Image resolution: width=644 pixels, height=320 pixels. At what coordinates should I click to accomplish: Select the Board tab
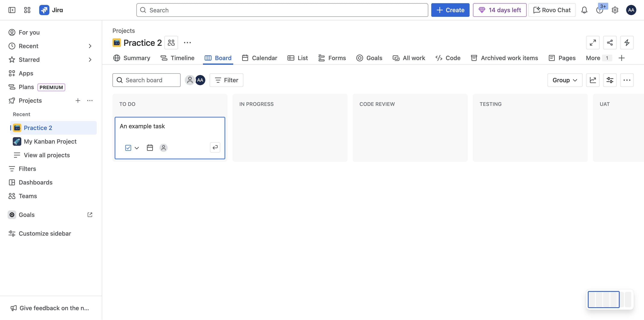click(x=218, y=58)
